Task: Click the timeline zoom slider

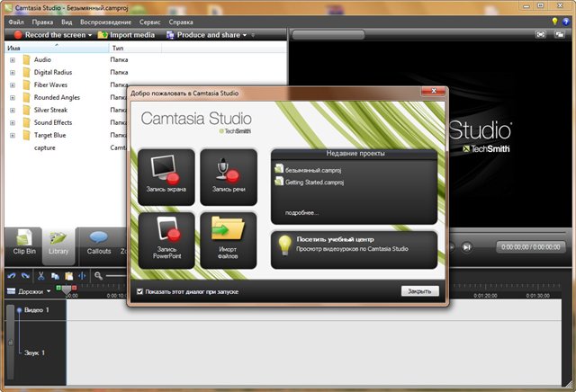Action: point(116,276)
